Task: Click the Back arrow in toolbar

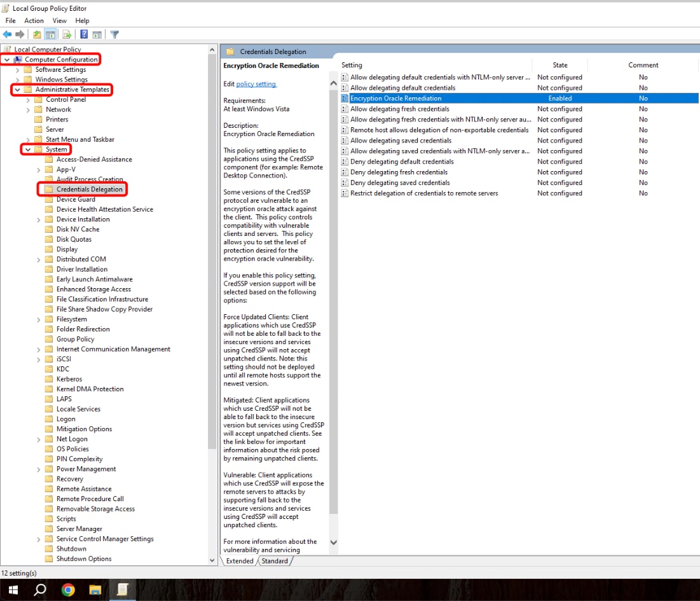Action: coord(8,34)
